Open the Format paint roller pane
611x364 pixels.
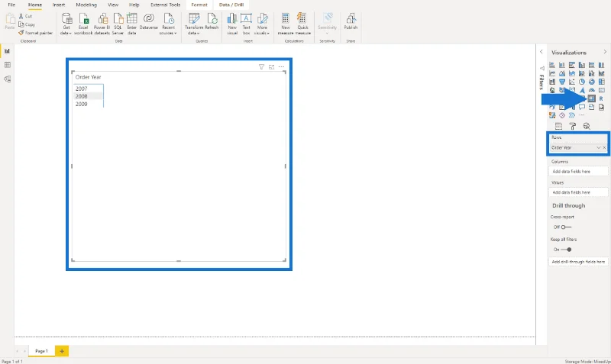572,126
